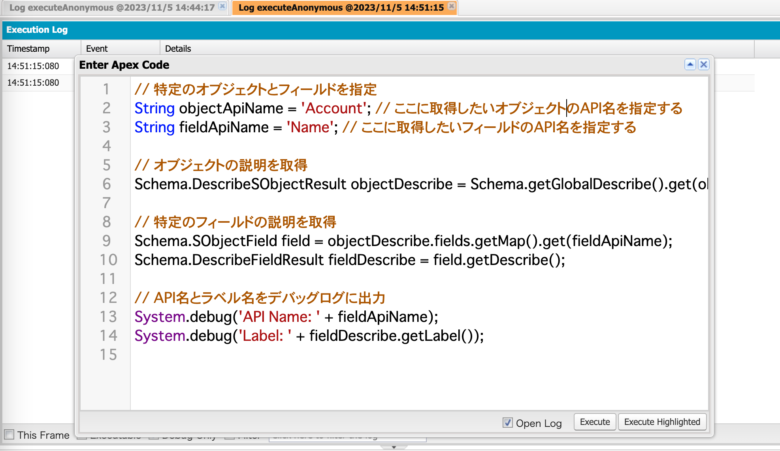The height and width of the screenshot is (451, 780).
Task: Switch to the 14:44:17 log tab
Action: point(110,7)
